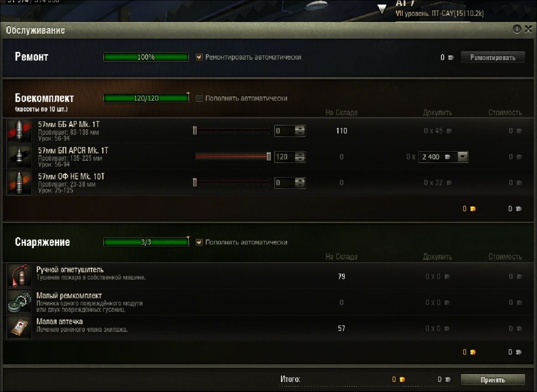Click the Ремонтировать button
The width and height of the screenshot is (537, 392).
click(x=492, y=57)
